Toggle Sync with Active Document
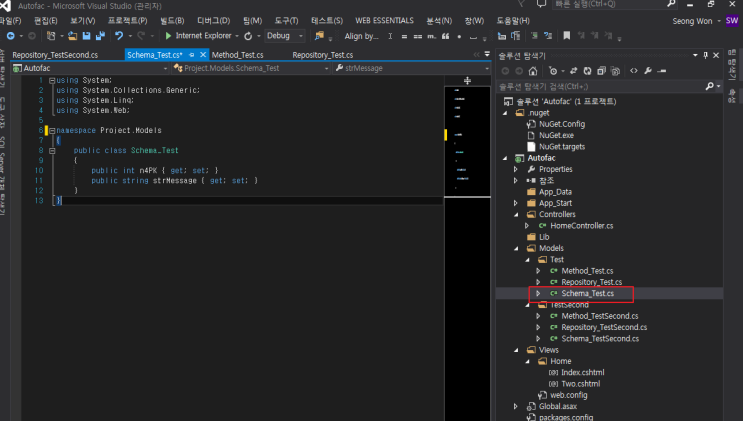The height and width of the screenshot is (421, 743). coord(573,71)
